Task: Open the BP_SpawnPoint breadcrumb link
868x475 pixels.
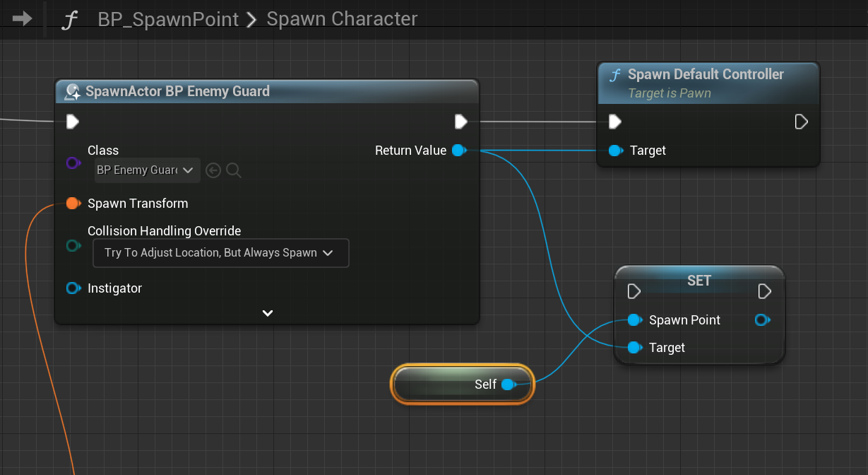Action: pos(168,19)
